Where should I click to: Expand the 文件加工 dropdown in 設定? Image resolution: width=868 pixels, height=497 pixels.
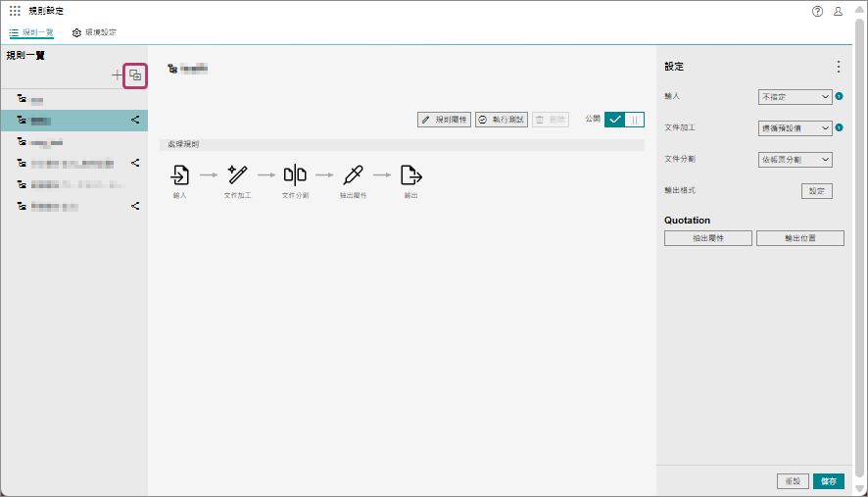click(795, 127)
